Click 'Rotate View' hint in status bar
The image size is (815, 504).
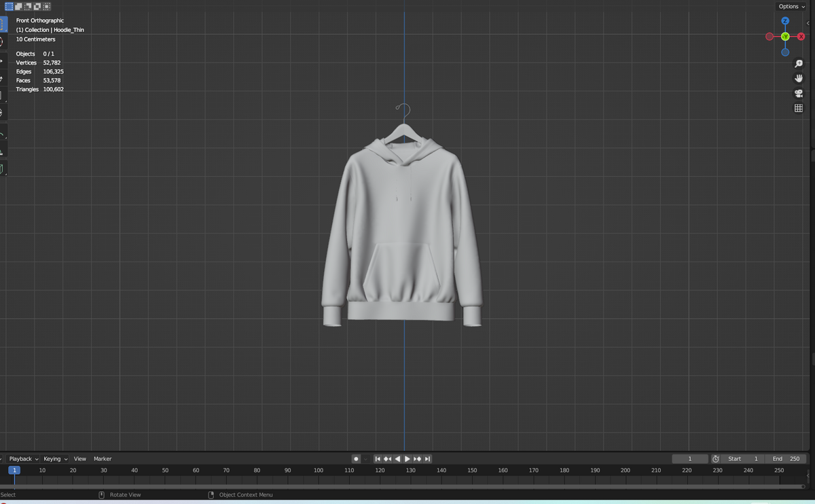[x=126, y=495]
